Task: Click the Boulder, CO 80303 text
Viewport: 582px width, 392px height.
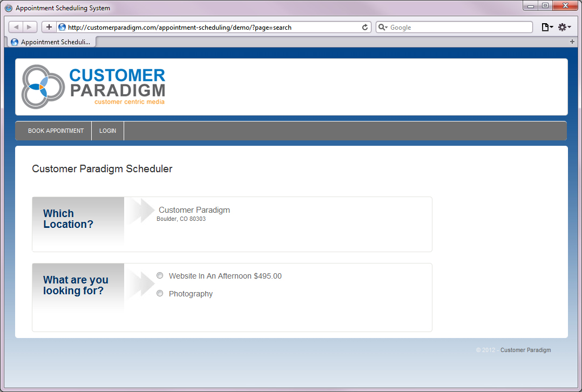Action: pos(181,219)
